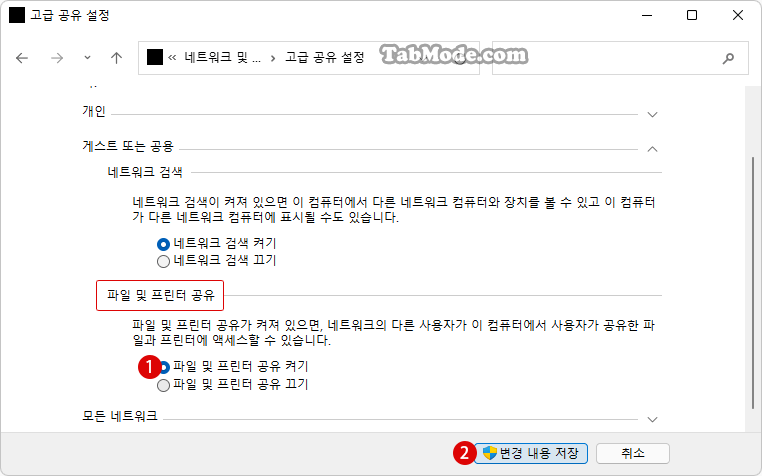Click the 취소 button
Viewport: 762px width, 476px height.
point(633,454)
